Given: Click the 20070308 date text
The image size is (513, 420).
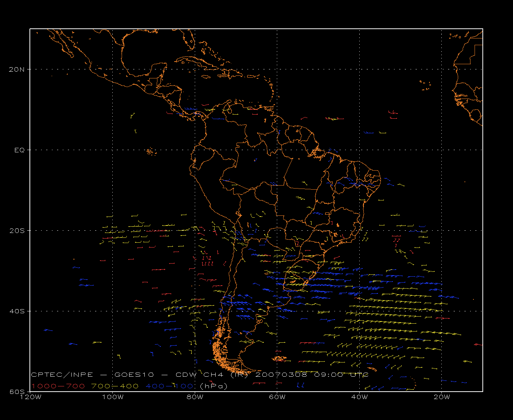Looking at the screenshot, I should (x=281, y=374).
